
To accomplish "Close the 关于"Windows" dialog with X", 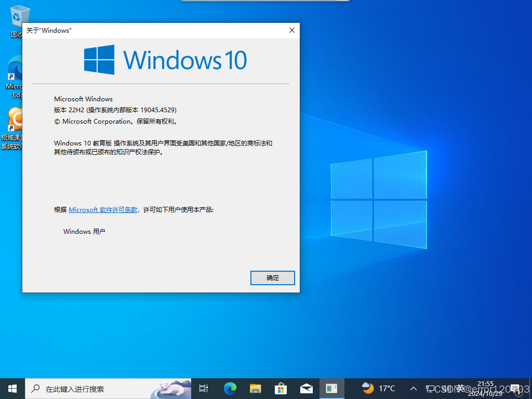I will (292, 30).
